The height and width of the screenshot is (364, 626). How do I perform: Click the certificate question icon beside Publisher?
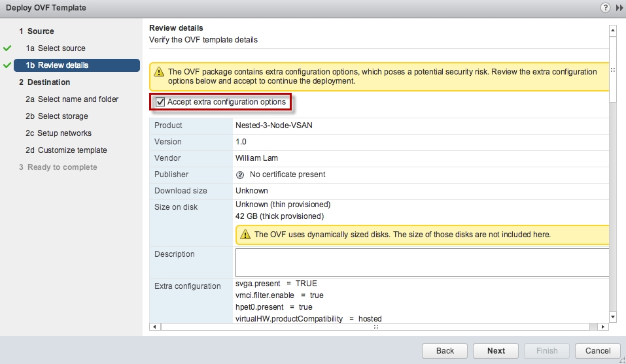click(240, 175)
